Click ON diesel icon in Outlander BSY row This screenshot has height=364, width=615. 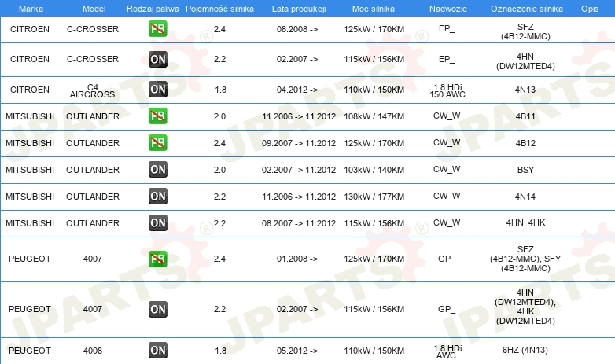157,170
